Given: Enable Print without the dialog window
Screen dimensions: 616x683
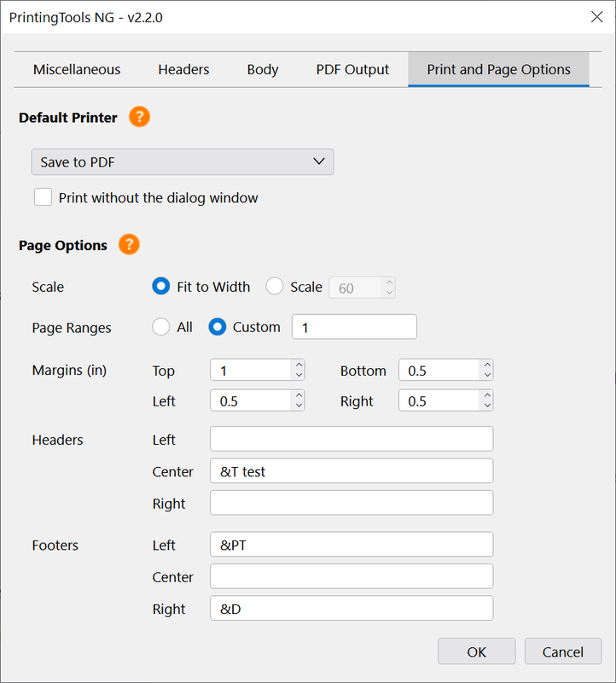Looking at the screenshot, I should pos(44,198).
